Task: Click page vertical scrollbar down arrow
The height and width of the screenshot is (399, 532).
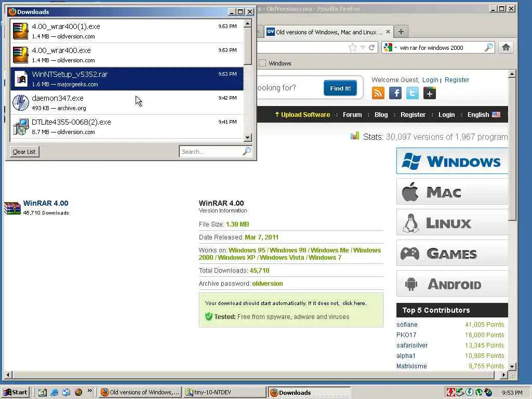Action: [x=512, y=366]
